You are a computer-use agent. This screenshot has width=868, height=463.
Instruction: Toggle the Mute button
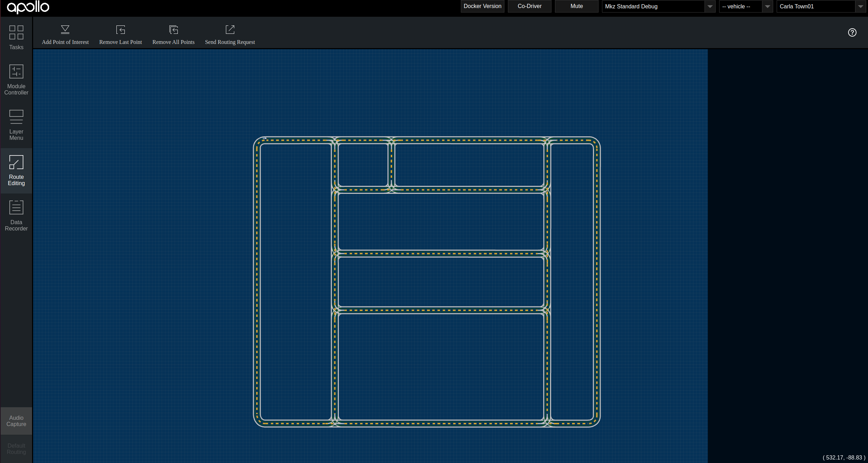click(x=576, y=6)
